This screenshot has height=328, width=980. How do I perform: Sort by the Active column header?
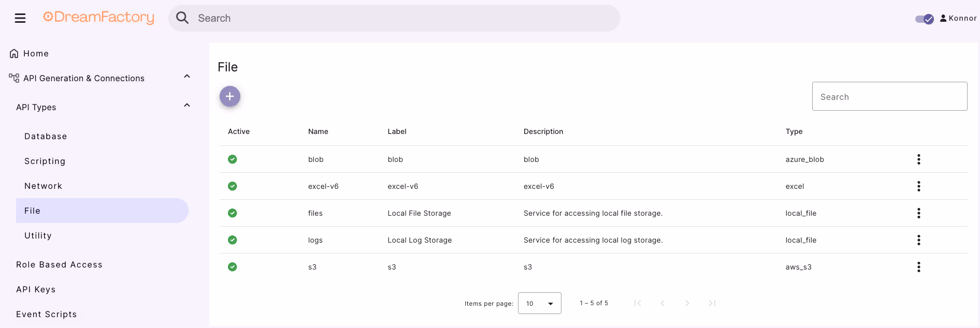[239, 131]
